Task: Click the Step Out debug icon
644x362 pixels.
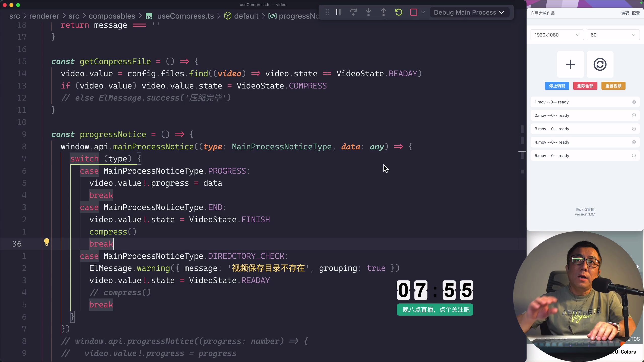Action: pyautogui.click(x=383, y=12)
